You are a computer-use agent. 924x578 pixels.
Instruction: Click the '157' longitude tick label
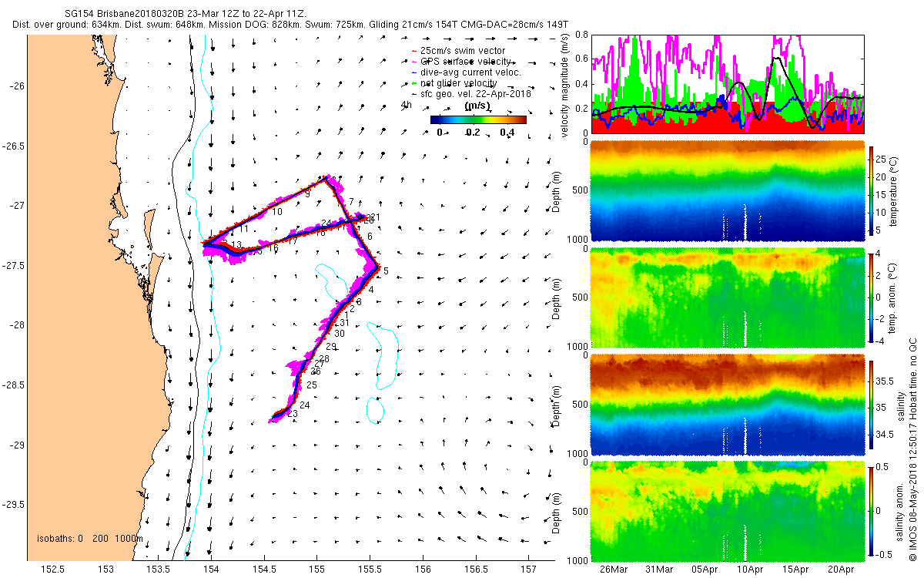(x=528, y=570)
